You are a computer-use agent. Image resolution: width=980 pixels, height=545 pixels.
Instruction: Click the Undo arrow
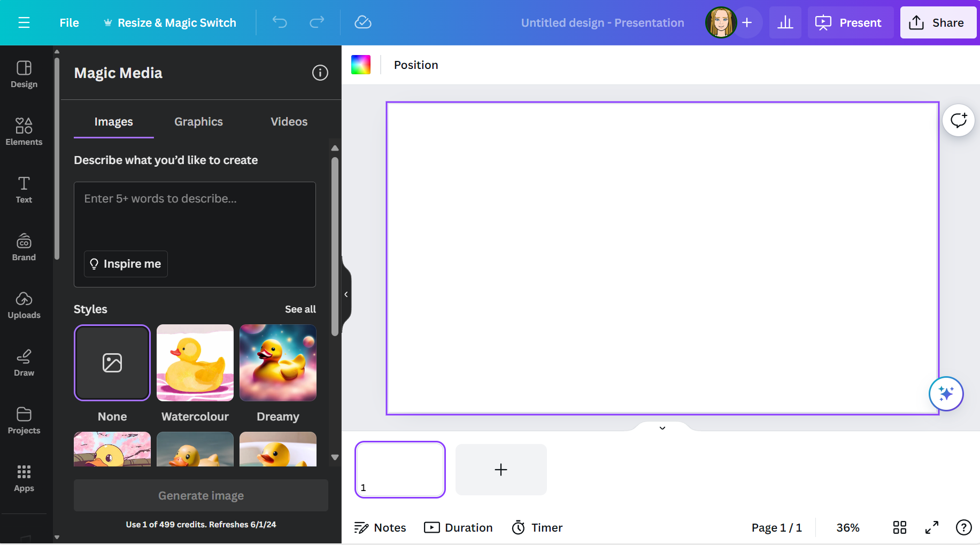[280, 22]
